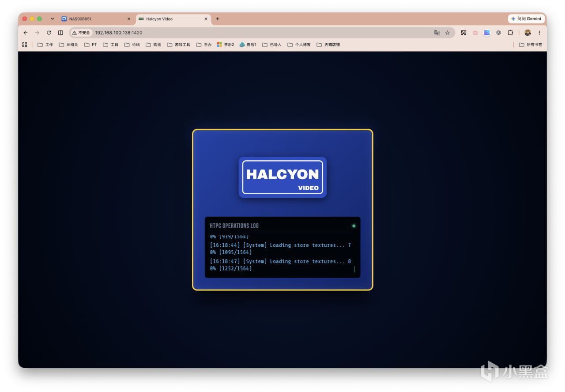The width and height of the screenshot is (565, 392).
Task: Open the 工具 bookmarks folder
Action: point(111,45)
